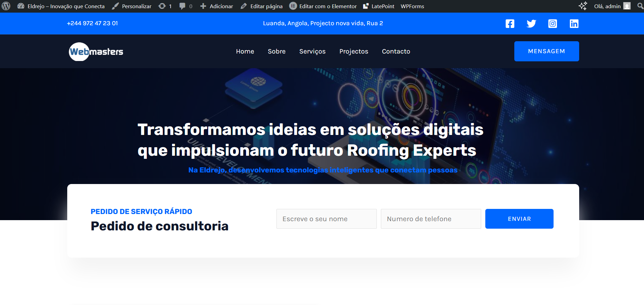Go to the Contacto nav link
Screen dimensions: 644x305
396,51
